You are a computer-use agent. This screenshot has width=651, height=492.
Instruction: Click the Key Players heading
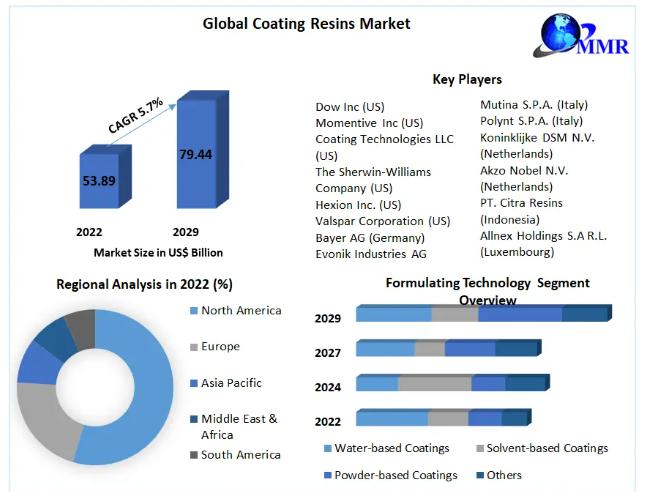(x=466, y=79)
